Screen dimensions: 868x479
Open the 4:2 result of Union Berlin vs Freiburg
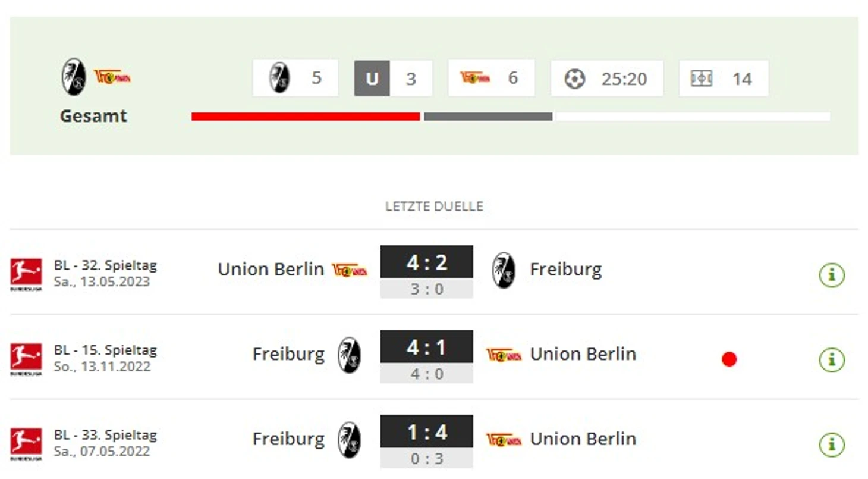pyautogui.click(x=426, y=262)
